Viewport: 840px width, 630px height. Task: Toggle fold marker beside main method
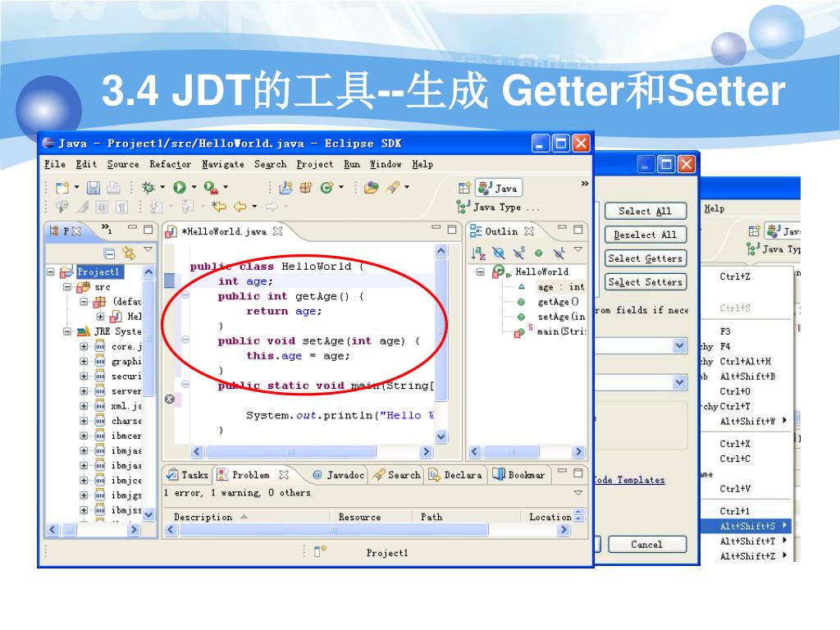coord(185,384)
